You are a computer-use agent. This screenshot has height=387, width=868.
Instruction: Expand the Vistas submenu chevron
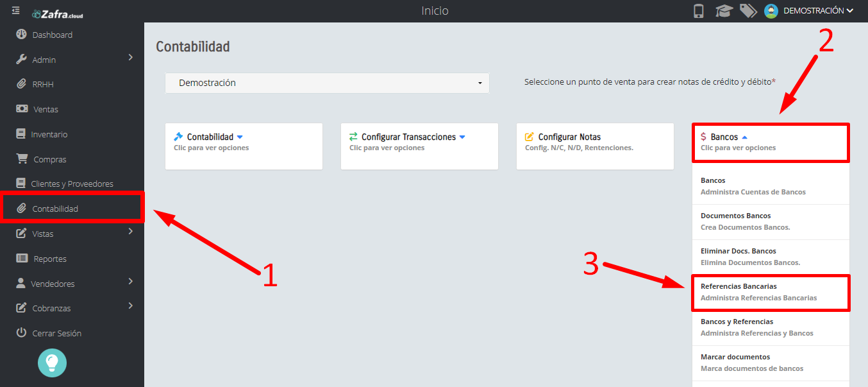coord(131,232)
